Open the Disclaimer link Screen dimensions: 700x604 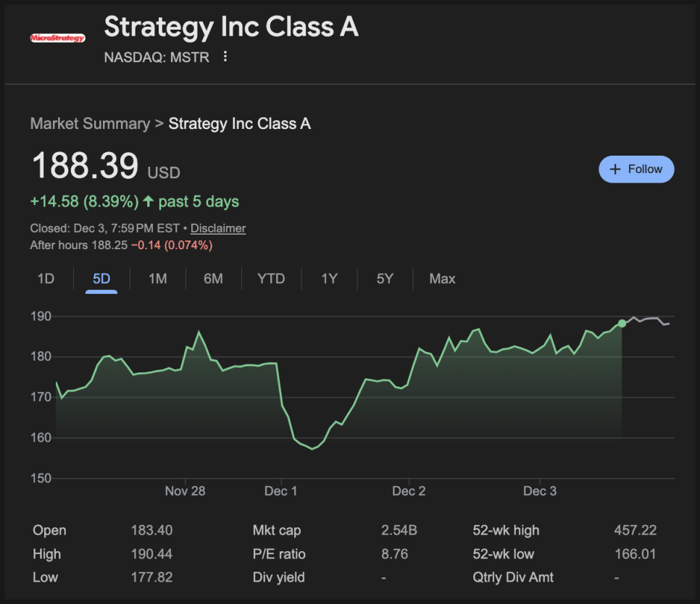[x=218, y=228]
